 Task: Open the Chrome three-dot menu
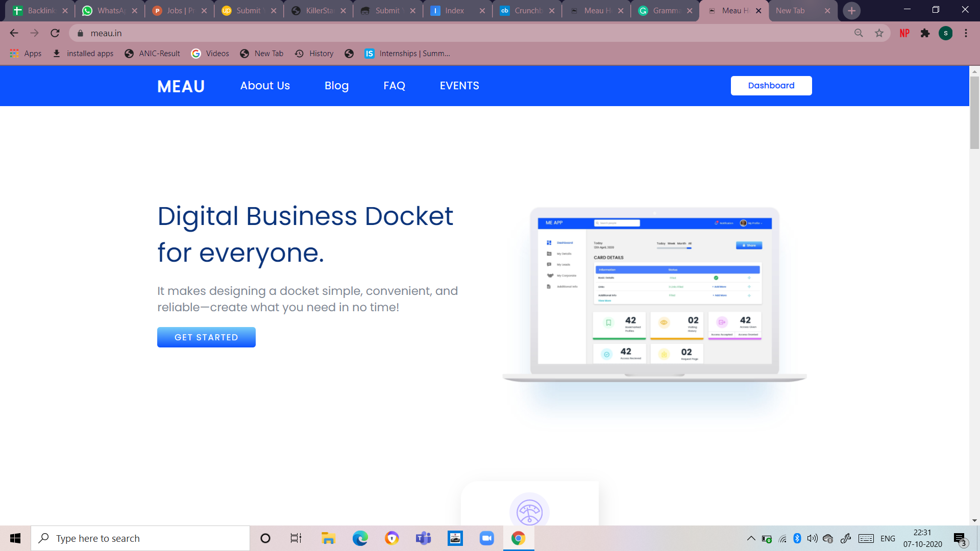pos(966,33)
